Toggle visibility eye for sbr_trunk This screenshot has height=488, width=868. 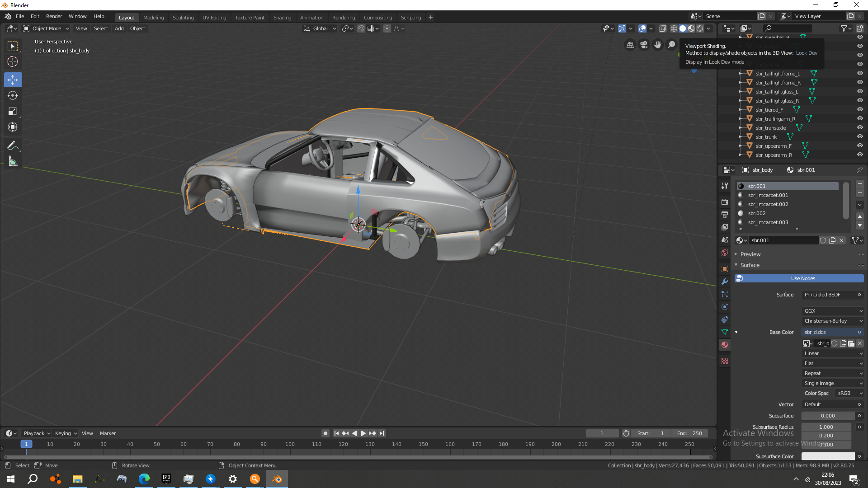coord(860,136)
